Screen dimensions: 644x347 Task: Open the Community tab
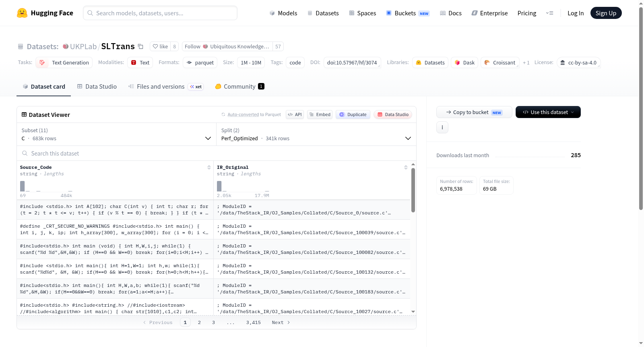(x=239, y=86)
